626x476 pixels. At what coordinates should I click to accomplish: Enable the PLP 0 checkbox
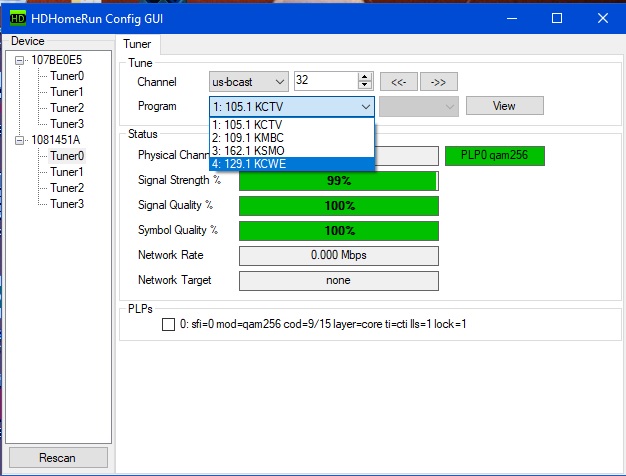click(168, 324)
